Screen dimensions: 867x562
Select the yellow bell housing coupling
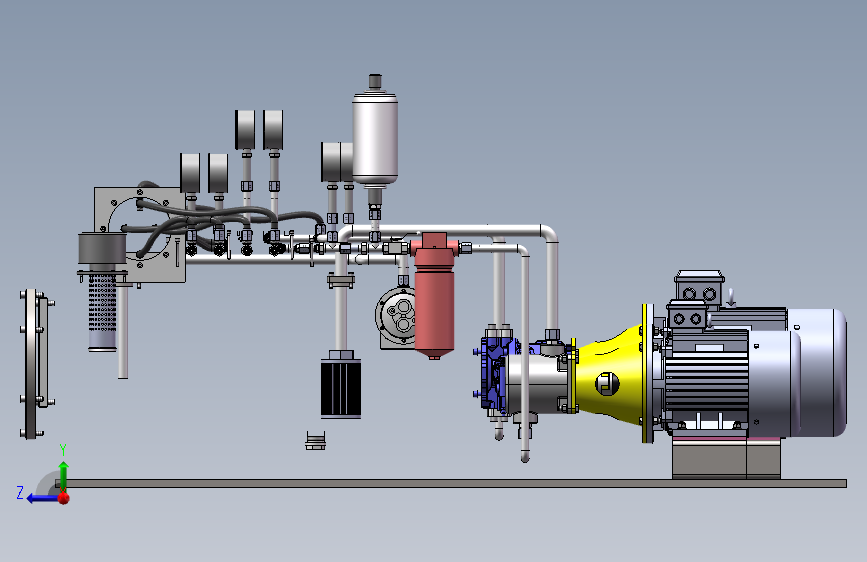pos(608,376)
